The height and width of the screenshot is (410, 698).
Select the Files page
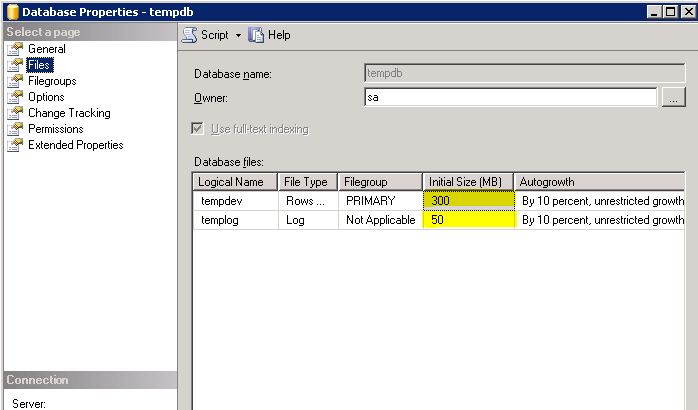click(x=39, y=65)
